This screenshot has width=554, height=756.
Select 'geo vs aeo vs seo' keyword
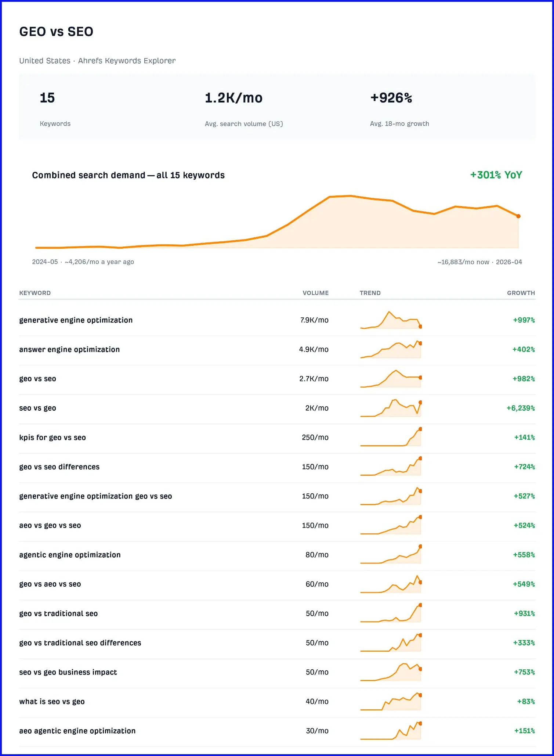[x=50, y=584]
